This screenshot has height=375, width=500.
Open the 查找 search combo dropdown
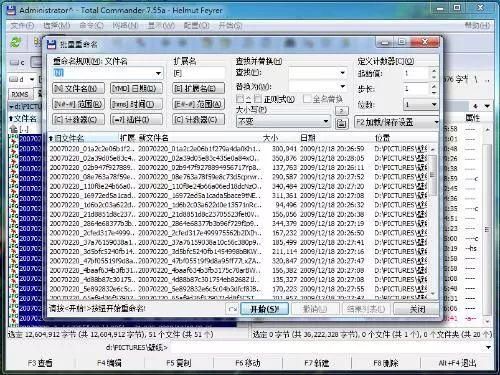click(342, 72)
